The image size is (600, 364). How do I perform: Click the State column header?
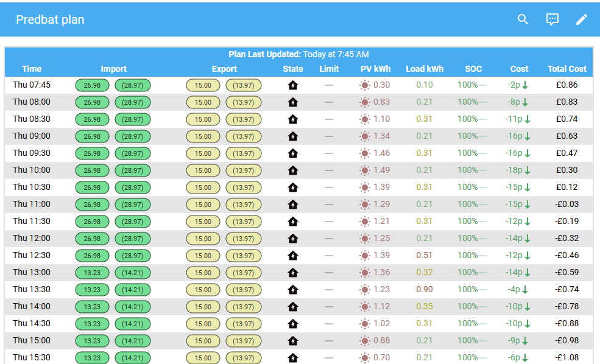click(x=293, y=69)
